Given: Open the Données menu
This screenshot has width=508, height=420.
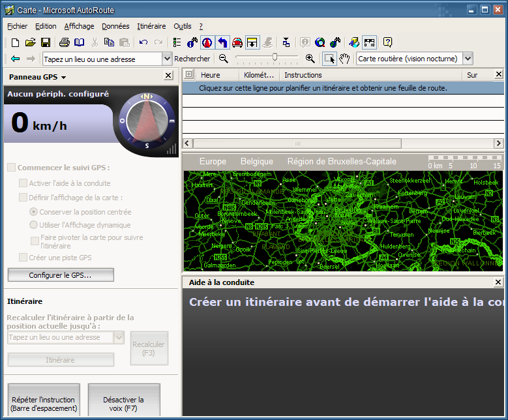Looking at the screenshot, I should (115, 26).
